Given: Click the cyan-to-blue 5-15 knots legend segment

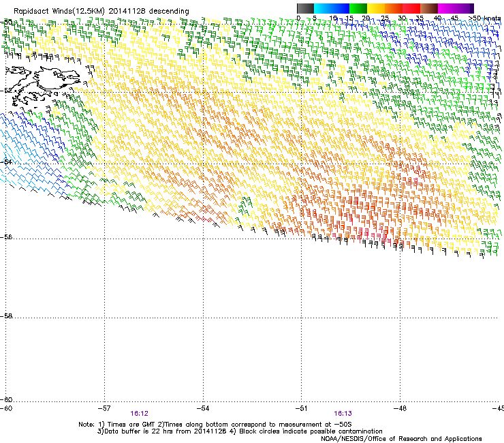Looking at the screenshot, I should click(x=332, y=8).
